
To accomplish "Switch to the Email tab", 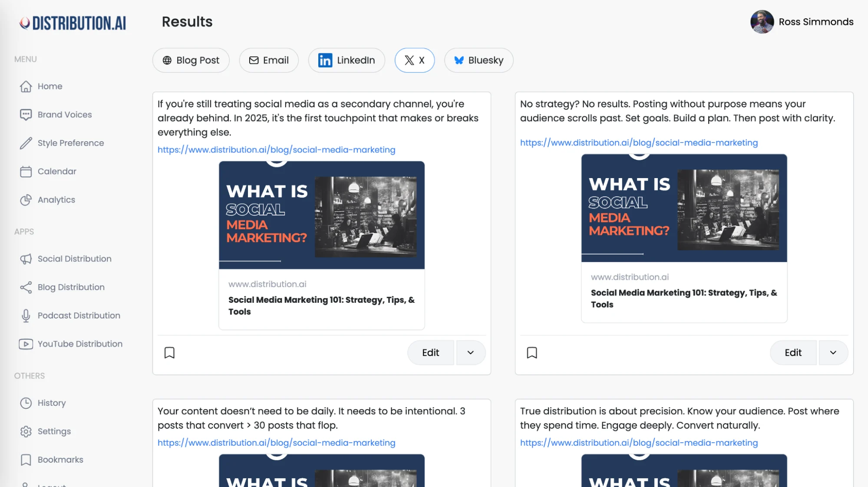I will 269,60.
